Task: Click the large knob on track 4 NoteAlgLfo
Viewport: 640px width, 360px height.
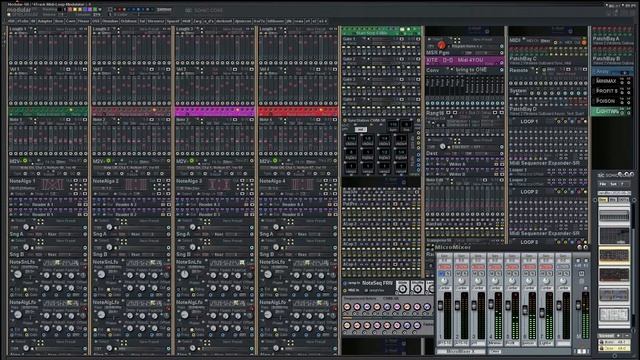Action: pos(267,315)
